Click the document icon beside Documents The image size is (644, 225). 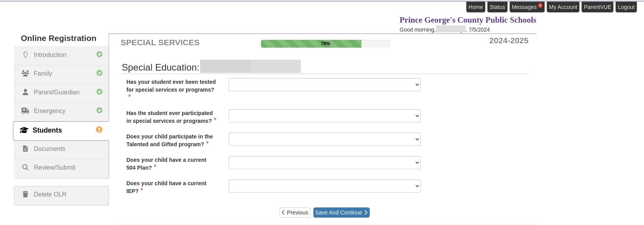point(25,149)
